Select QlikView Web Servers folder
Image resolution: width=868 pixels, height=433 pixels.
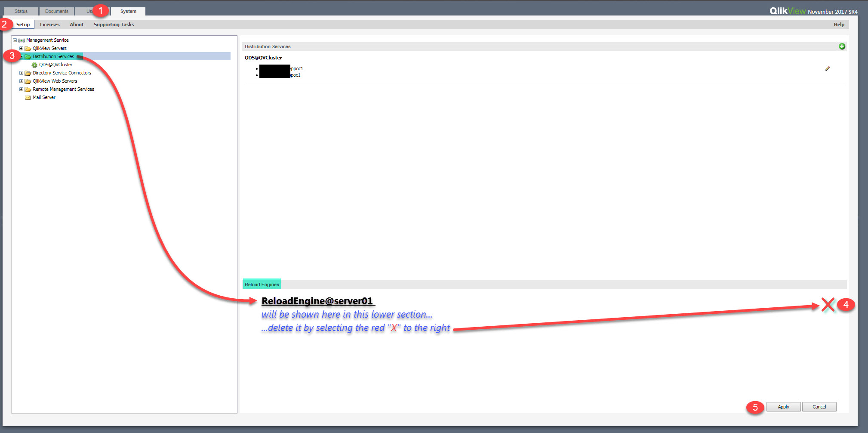coord(55,81)
